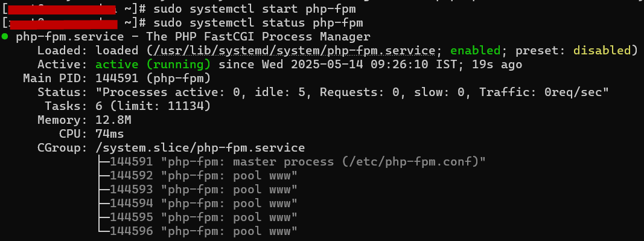The width and height of the screenshot is (644, 241).
Task: Click the yellow 'disabled' preset text
Action: (602, 51)
